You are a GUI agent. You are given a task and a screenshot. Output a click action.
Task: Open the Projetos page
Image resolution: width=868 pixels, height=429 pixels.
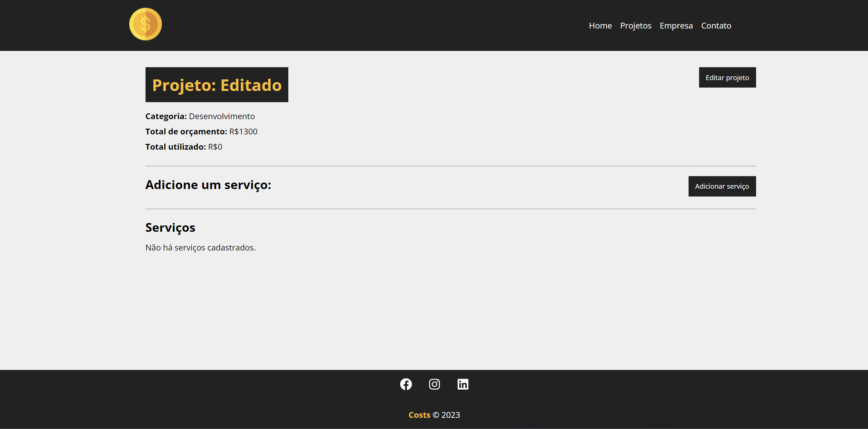(635, 25)
